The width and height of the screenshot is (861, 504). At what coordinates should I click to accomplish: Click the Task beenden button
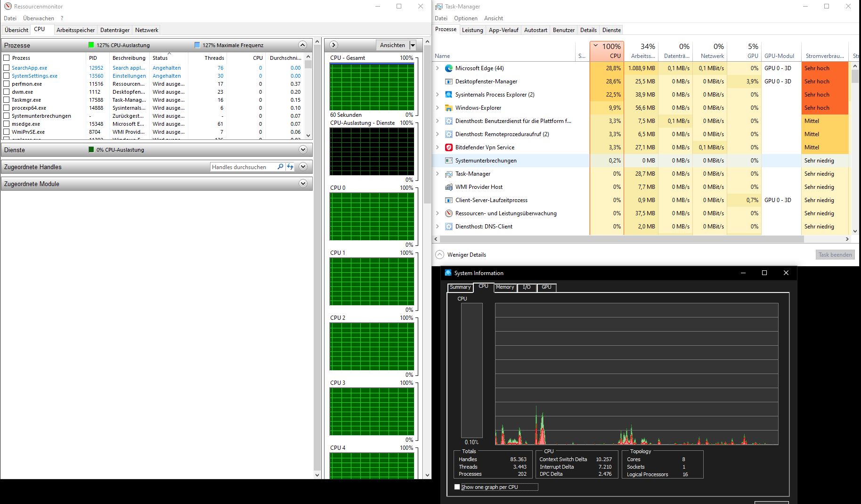pyautogui.click(x=835, y=255)
